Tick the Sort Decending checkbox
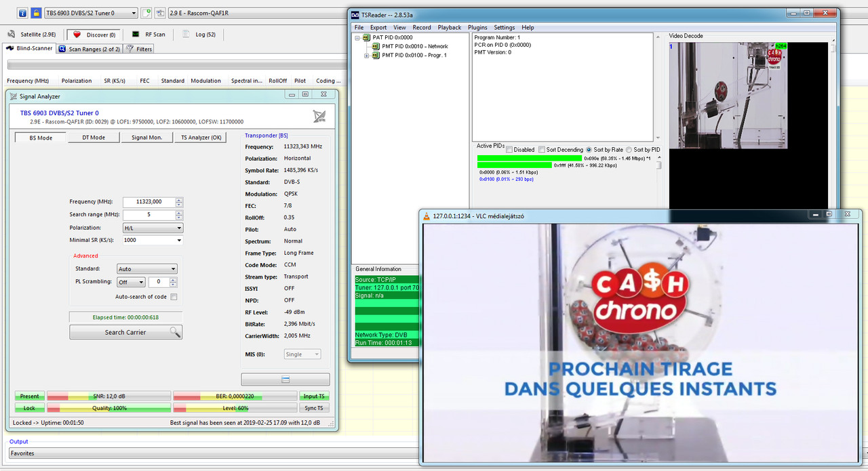The image size is (868, 471). point(541,149)
